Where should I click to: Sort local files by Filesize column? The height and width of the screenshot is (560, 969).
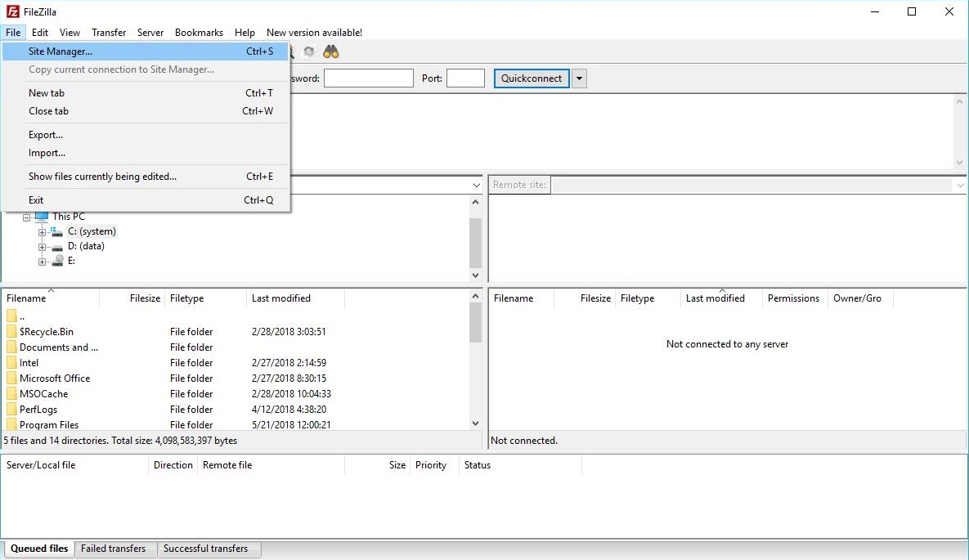coord(132,298)
